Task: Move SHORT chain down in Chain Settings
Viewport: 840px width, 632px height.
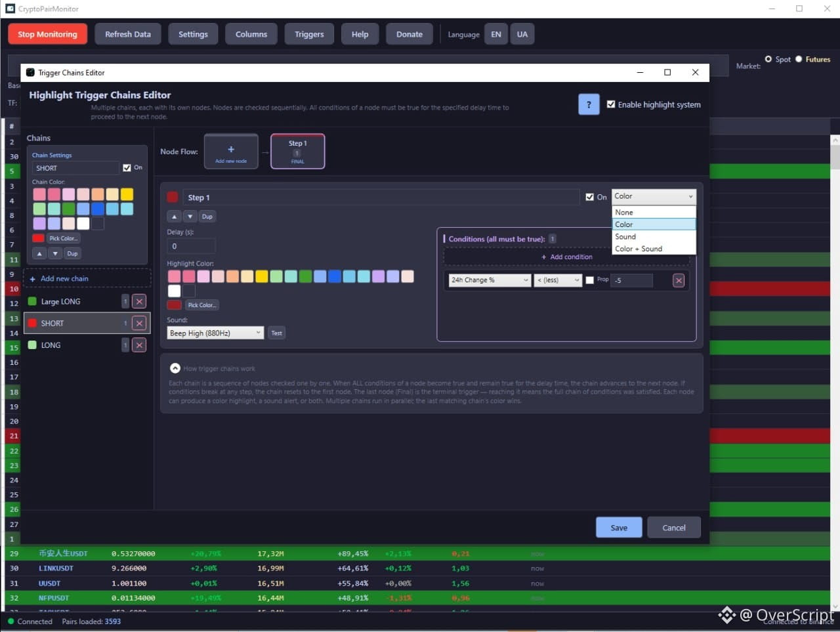Action: point(55,253)
